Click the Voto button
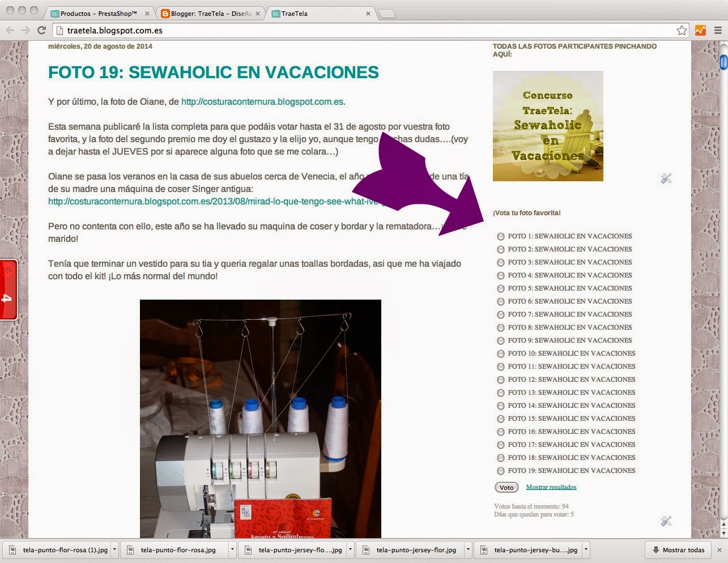This screenshot has height=563, width=728. [506, 487]
